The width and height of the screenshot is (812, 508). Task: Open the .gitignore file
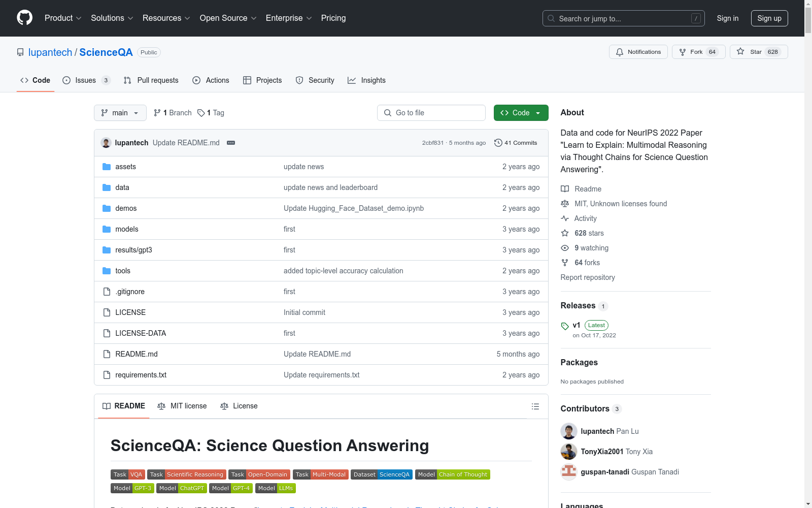click(x=130, y=292)
